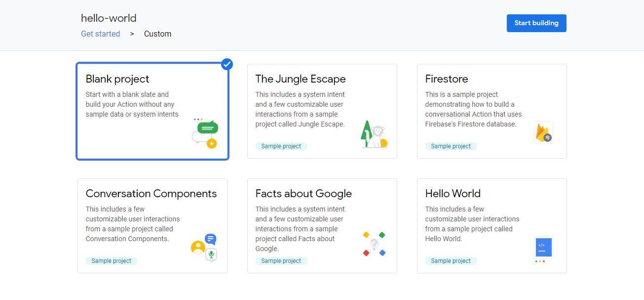Pick the Firestore card title
The image size is (644, 300).
tap(447, 79)
